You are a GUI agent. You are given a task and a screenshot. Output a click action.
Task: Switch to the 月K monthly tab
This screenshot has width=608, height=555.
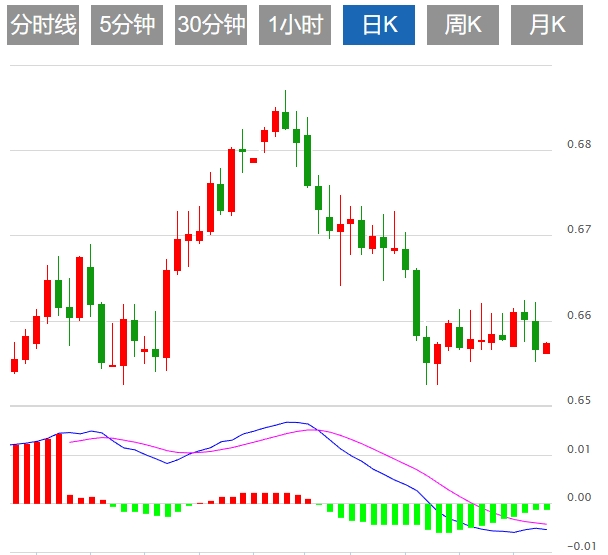(547, 25)
